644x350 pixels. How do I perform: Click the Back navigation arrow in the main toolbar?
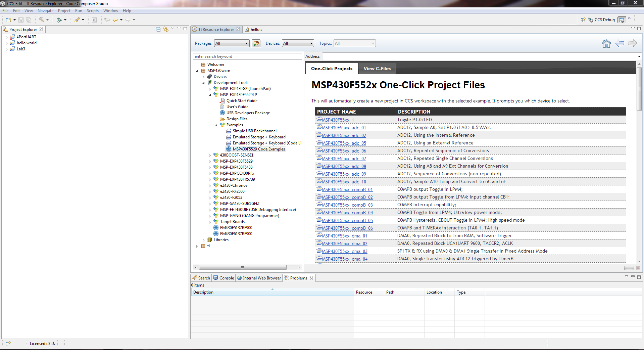click(x=115, y=20)
